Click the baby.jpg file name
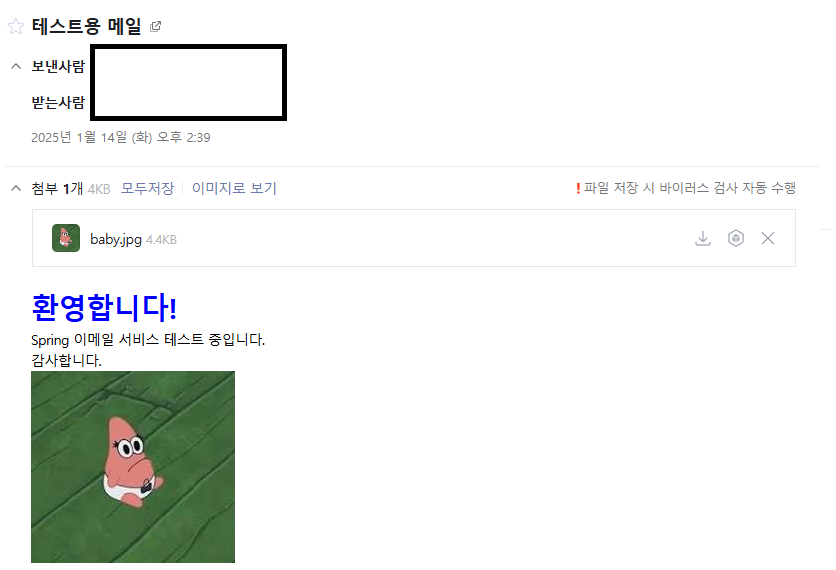836x570 pixels. click(116, 239)
